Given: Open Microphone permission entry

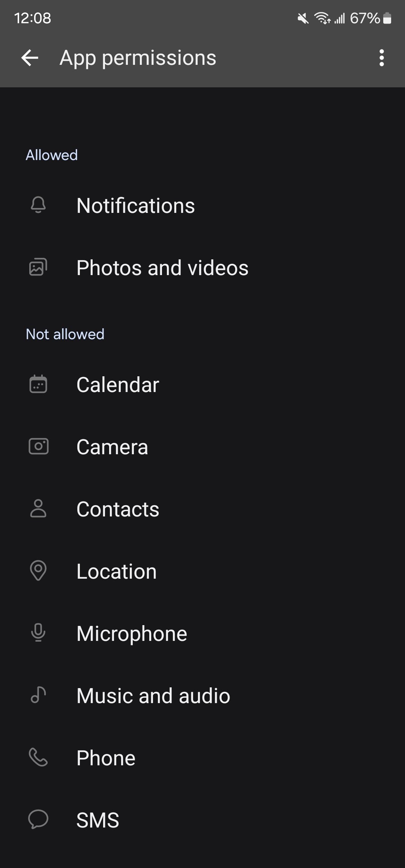Looking at the screenshot, I should (202, 633).
